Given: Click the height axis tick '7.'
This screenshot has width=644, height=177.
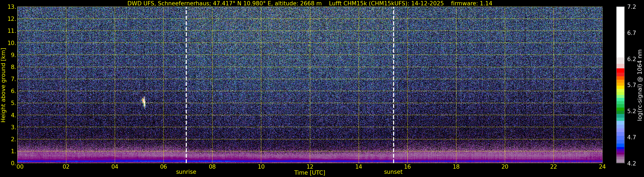Looking at the screenshot, I should point(13,79).
